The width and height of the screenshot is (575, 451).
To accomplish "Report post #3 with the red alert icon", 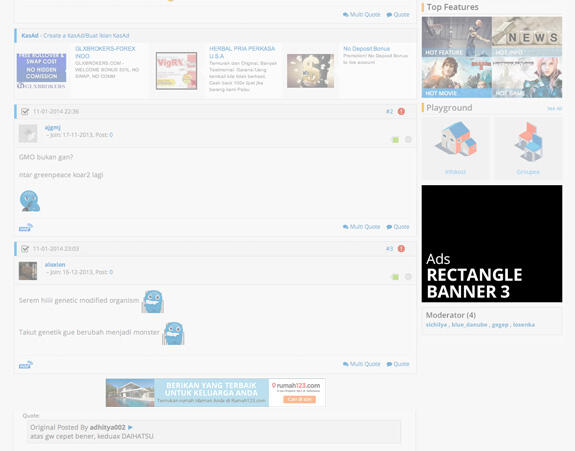I will pyautogui.click(x=401, y=249).
